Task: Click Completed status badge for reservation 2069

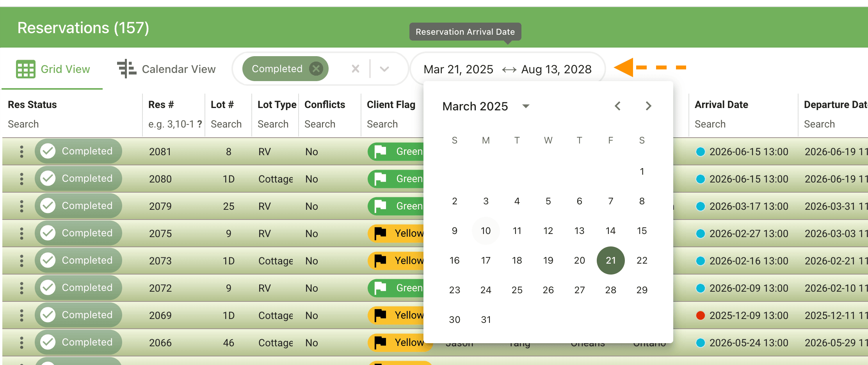Action: click(78, 315)
